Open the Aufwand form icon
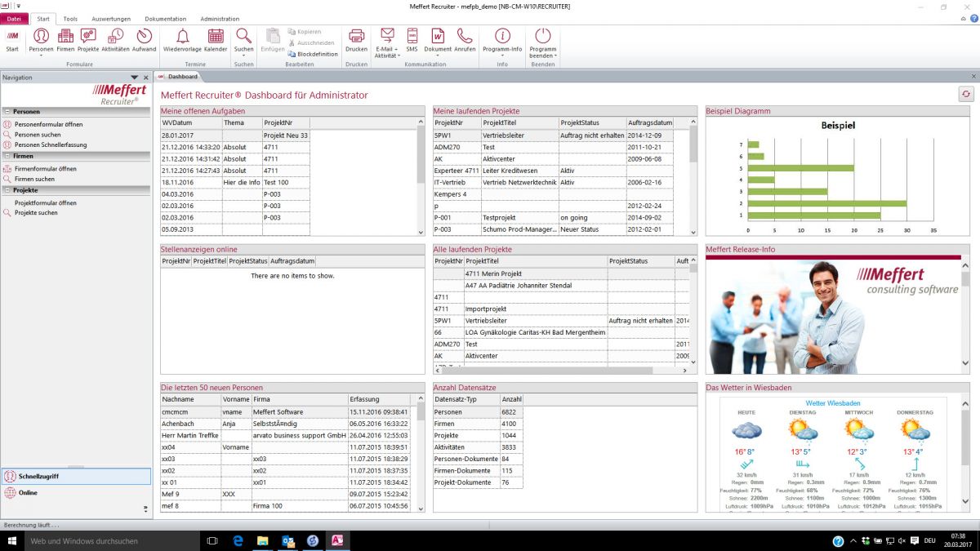980x551 pixels. (x=144, y=40)
